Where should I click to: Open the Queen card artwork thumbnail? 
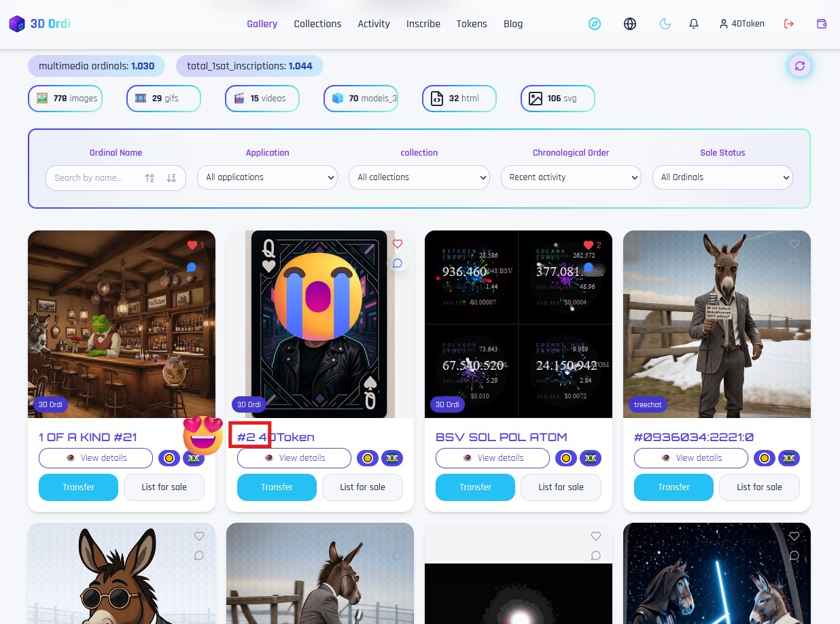pos(320,324)
